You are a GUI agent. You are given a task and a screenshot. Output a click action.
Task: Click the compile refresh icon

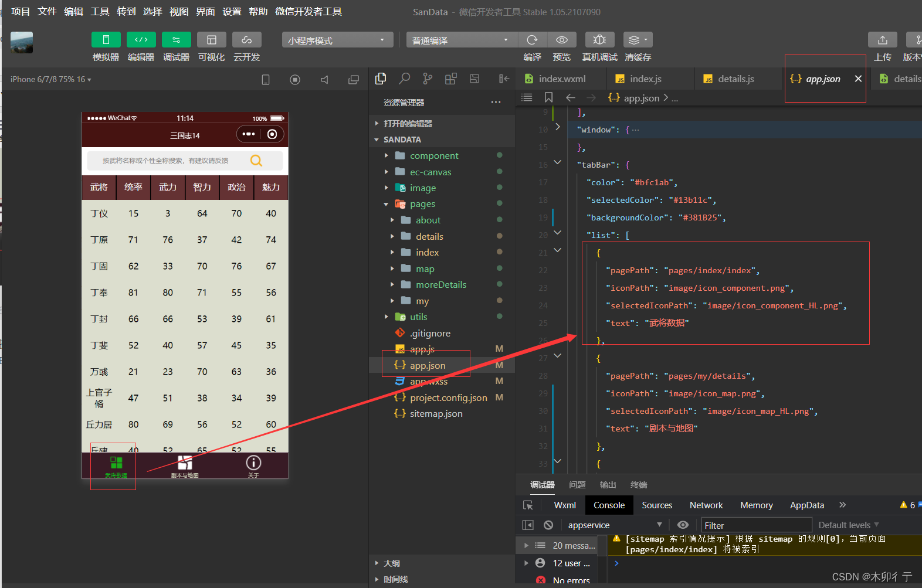pyautogui.click(x=533, y=40)
